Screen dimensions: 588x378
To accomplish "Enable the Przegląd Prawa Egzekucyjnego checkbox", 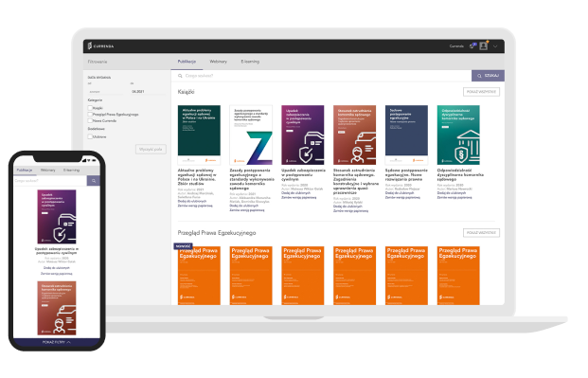I will click(90, 114).
